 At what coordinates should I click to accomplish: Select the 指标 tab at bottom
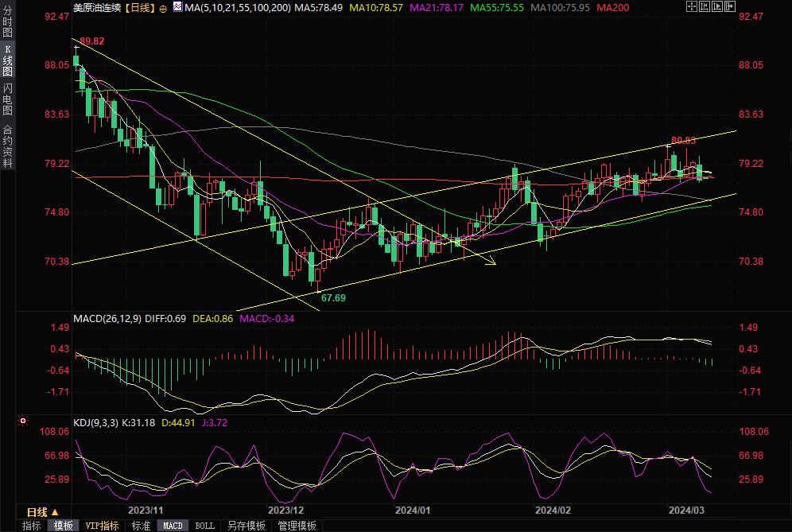[x=31, y=526]
